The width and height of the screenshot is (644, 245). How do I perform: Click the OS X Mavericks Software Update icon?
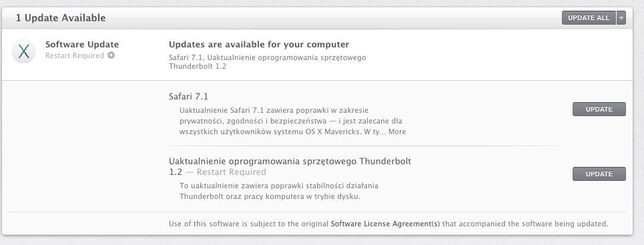click(23, 51)
